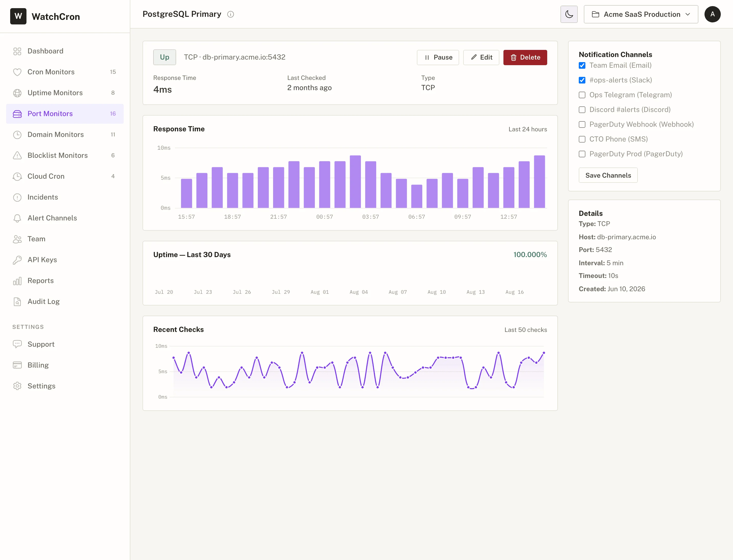Click the Team people icon
Image resolution: width=733 pixels, height=560 pixels.
pyautogui.click(x=17, y=239)
